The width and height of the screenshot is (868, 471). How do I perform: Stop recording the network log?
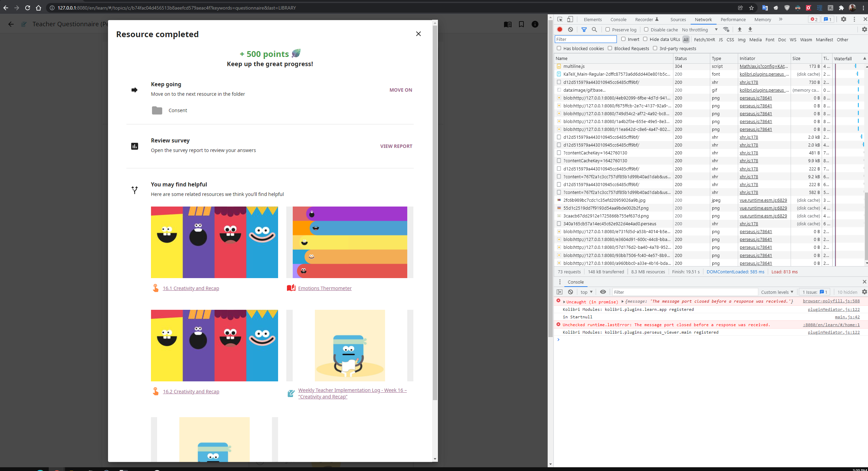point(559,30)
